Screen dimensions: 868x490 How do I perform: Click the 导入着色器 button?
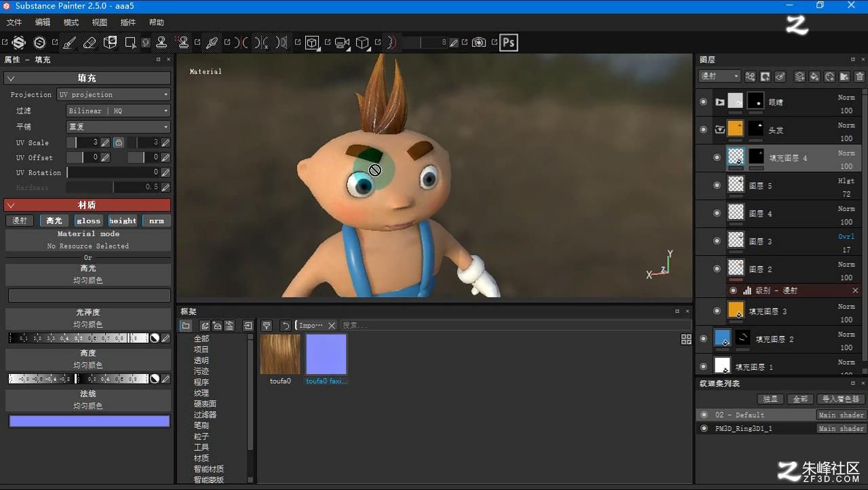(841, 399)
